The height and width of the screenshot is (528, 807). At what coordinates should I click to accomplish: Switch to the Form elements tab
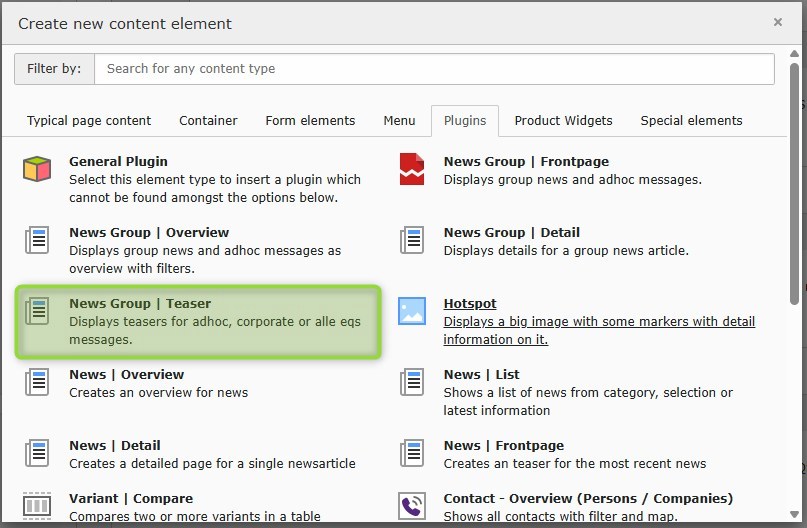click(310, 121)
